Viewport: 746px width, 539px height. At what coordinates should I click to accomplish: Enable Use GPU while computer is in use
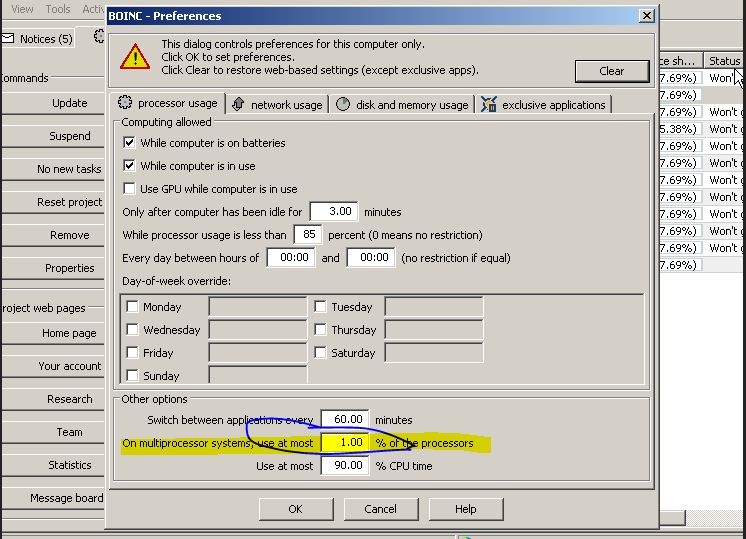[x=129, y=188]
